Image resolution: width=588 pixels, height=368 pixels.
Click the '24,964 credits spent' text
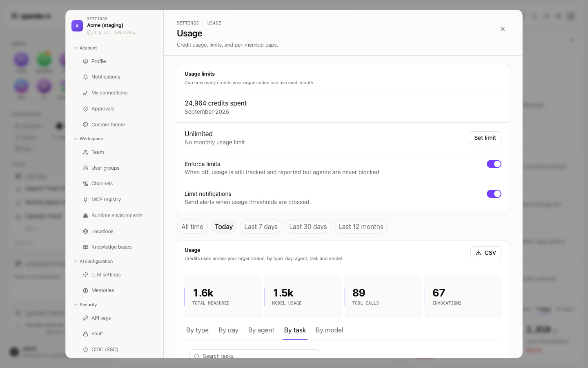(x=216, y=103)
